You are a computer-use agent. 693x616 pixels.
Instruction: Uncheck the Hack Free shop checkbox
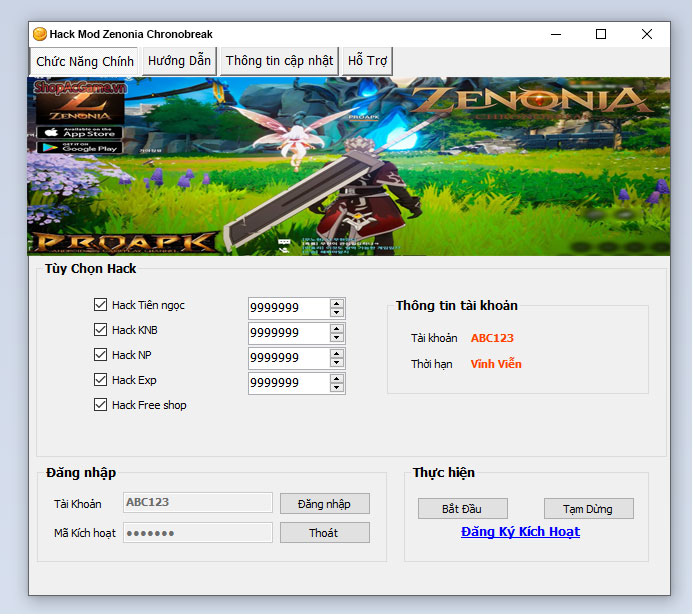pyautogui.click(x=100, y=405)
